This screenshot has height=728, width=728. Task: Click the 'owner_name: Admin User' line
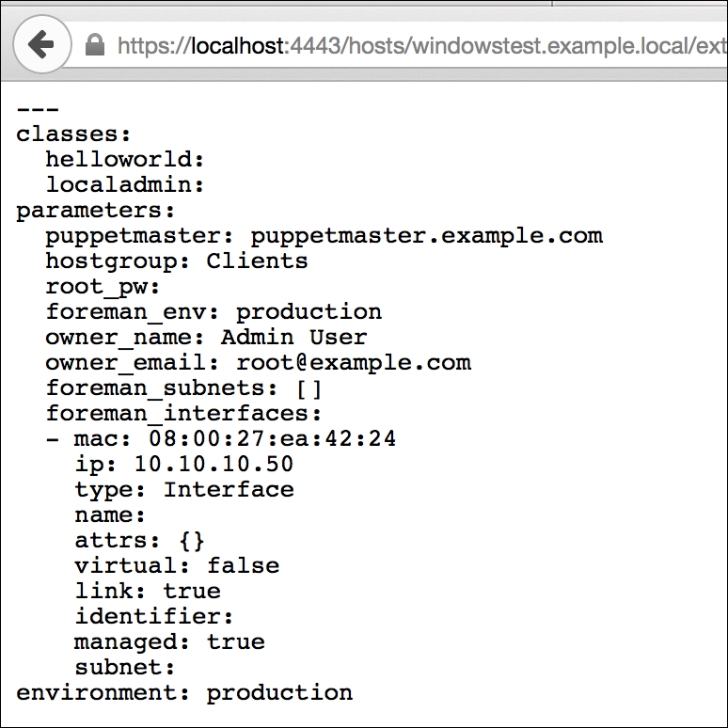point(206,337)
